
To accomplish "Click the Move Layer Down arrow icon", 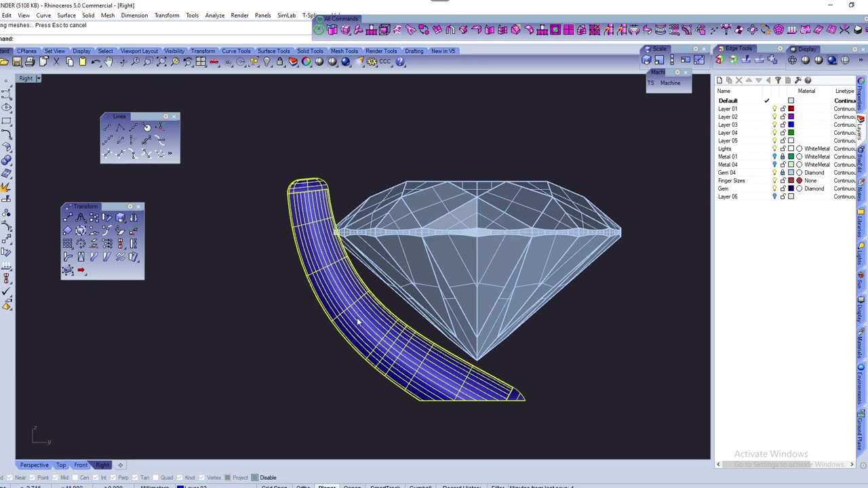I will (758, 80).
